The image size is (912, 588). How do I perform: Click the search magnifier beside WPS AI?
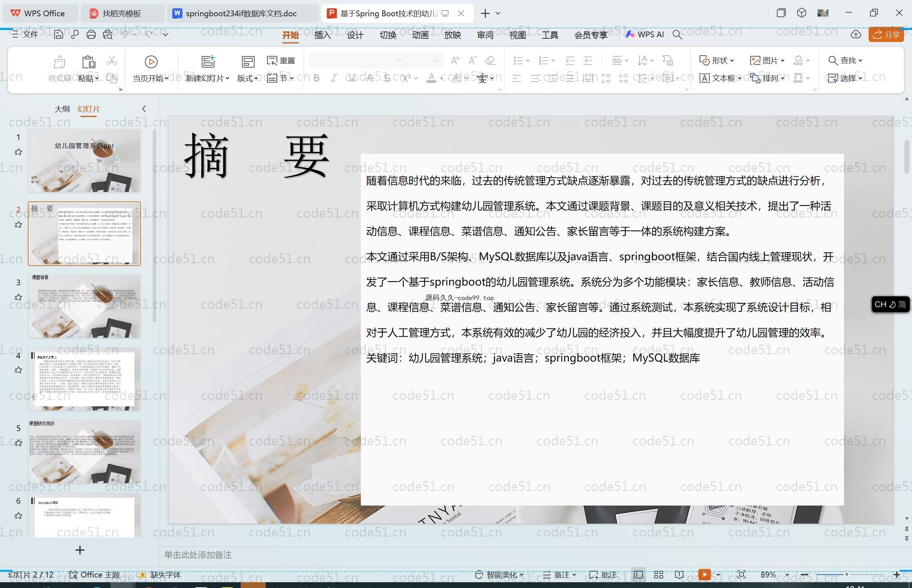(x=677, y=34)
